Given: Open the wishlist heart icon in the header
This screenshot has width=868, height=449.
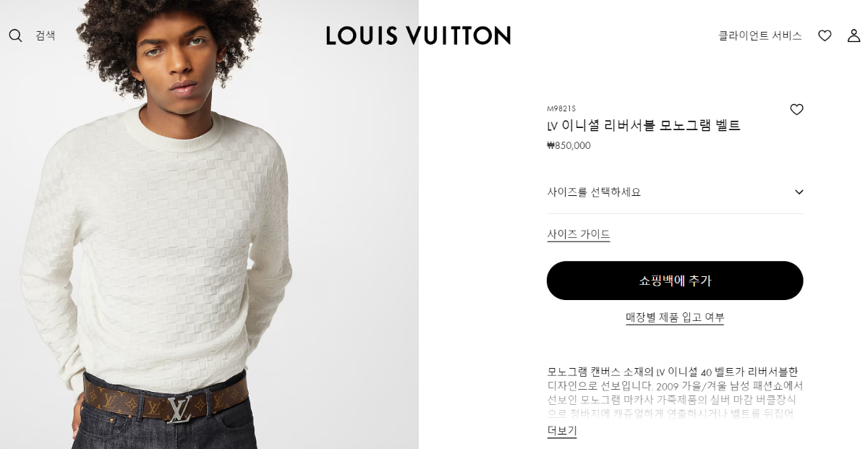Looking at the screenshot, I should click(825, 35).
